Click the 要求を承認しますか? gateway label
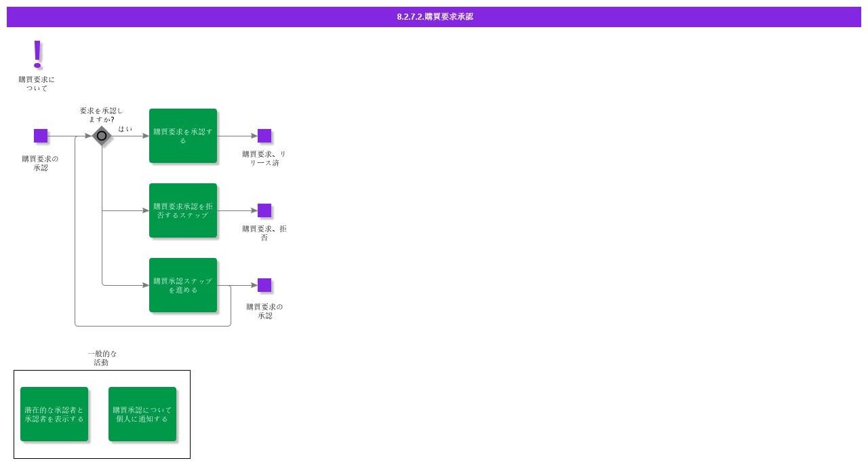 click(101, 115)
